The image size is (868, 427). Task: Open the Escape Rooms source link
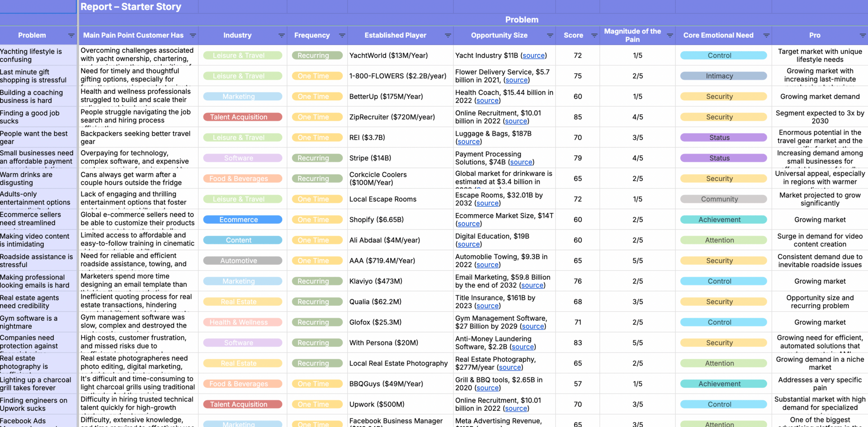pyautogui.click(x=487, y=203)
